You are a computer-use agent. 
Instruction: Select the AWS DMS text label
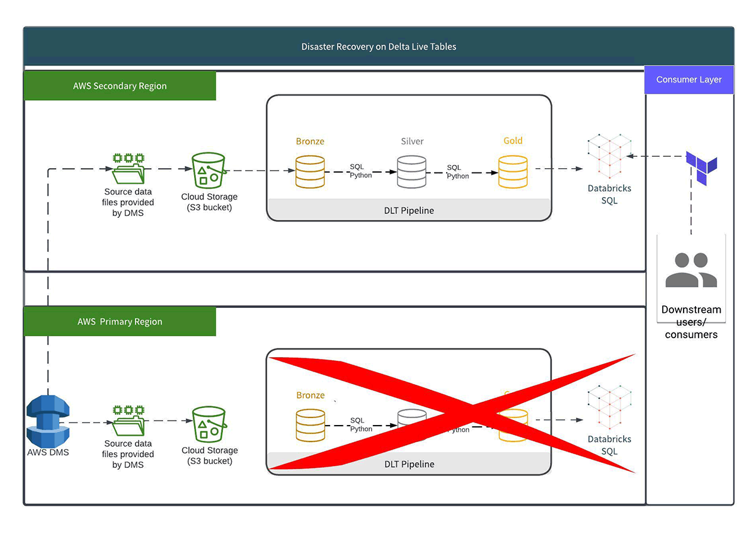(x=48, y=452)
